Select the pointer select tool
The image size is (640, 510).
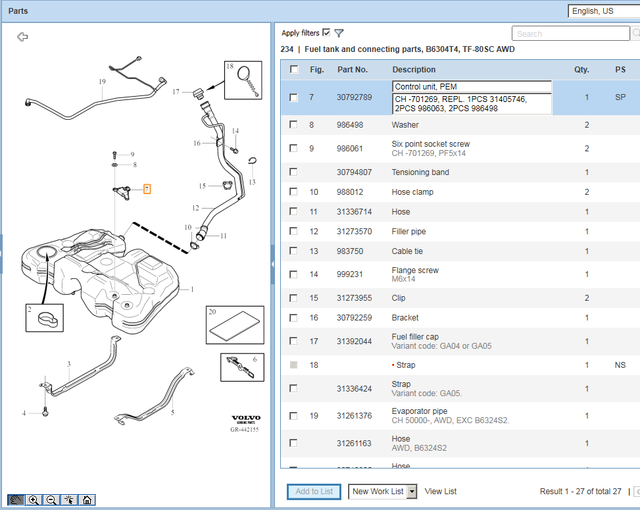click(69, 499)
